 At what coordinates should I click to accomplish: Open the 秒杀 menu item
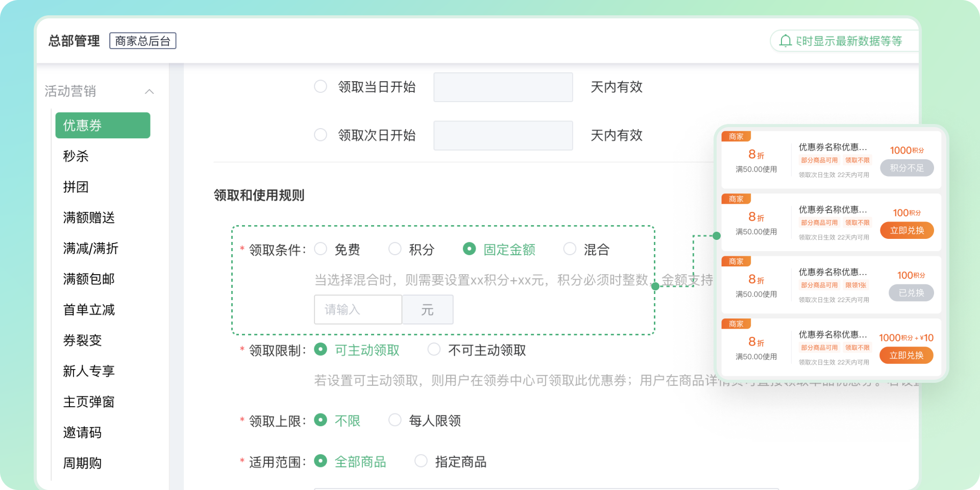(76, 156)
